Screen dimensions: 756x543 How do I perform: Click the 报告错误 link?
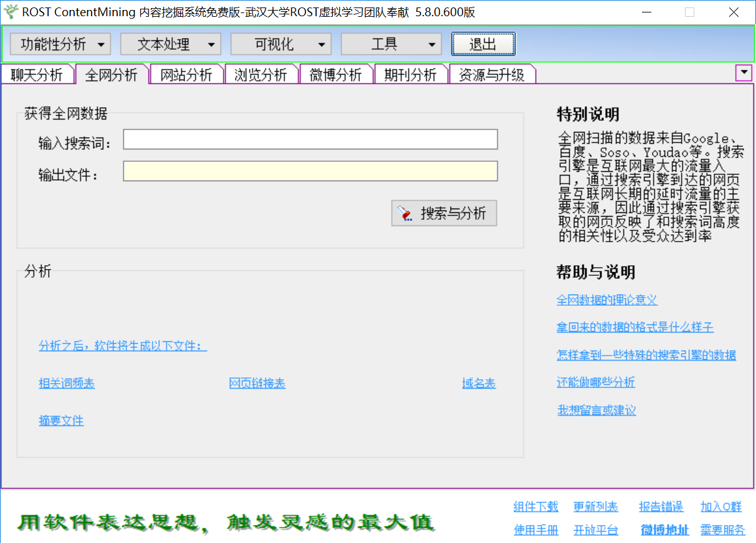point(661,507)
